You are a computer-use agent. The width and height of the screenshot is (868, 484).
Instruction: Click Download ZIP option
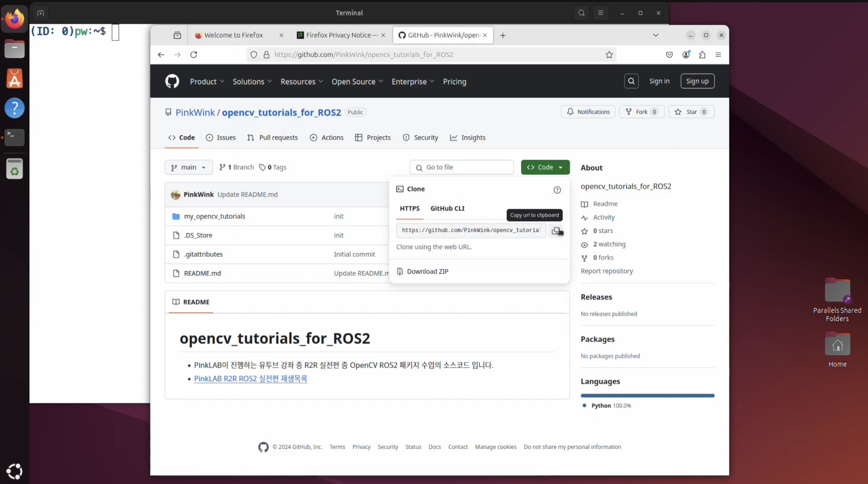tap(427, 271)
